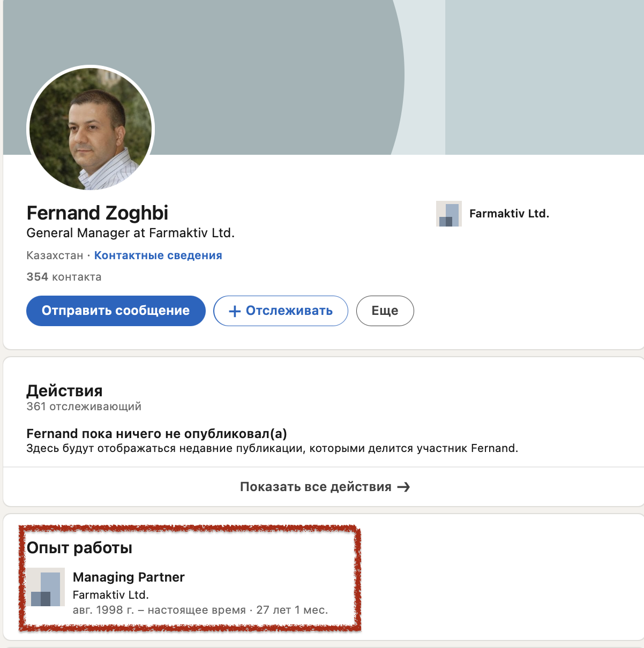Click the arrow icon after Показать все действия
The height and width of the screenshot is (648, 644).
coord(403,487)
